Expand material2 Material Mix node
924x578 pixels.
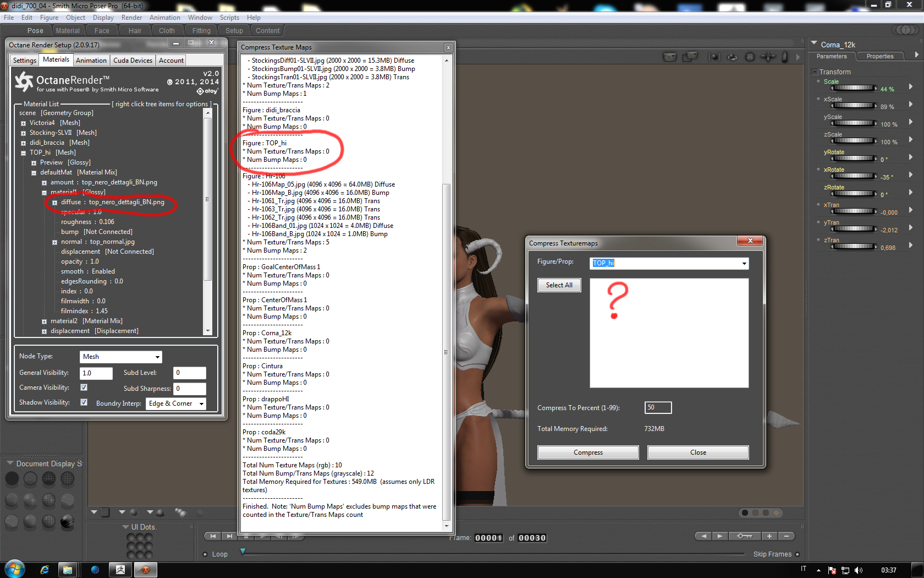[44, 321]
